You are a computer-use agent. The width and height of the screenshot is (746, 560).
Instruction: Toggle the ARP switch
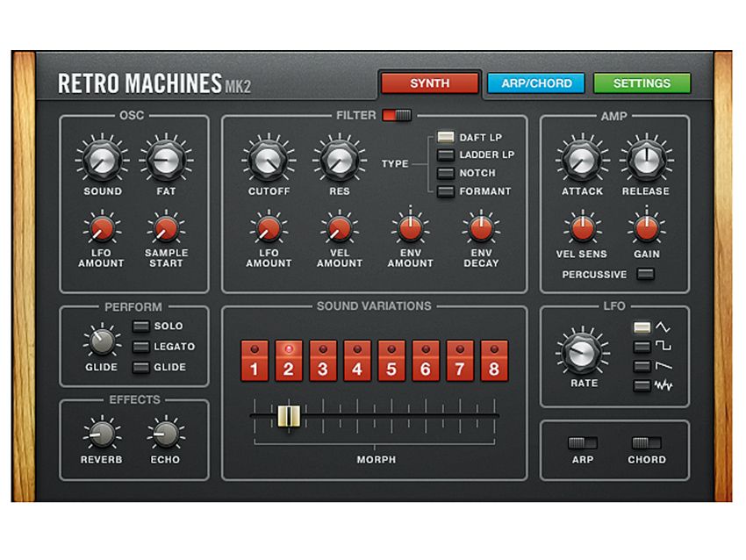tap(583, 443)
